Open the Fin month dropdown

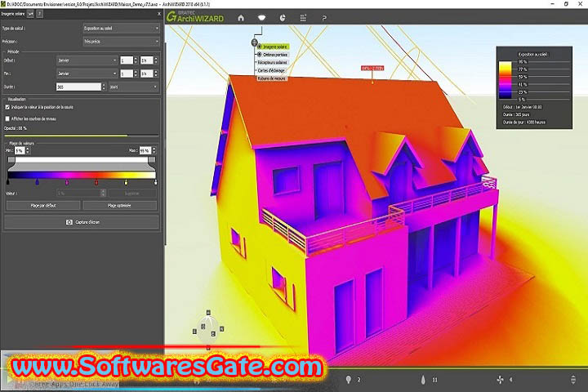tap(87, 73)
